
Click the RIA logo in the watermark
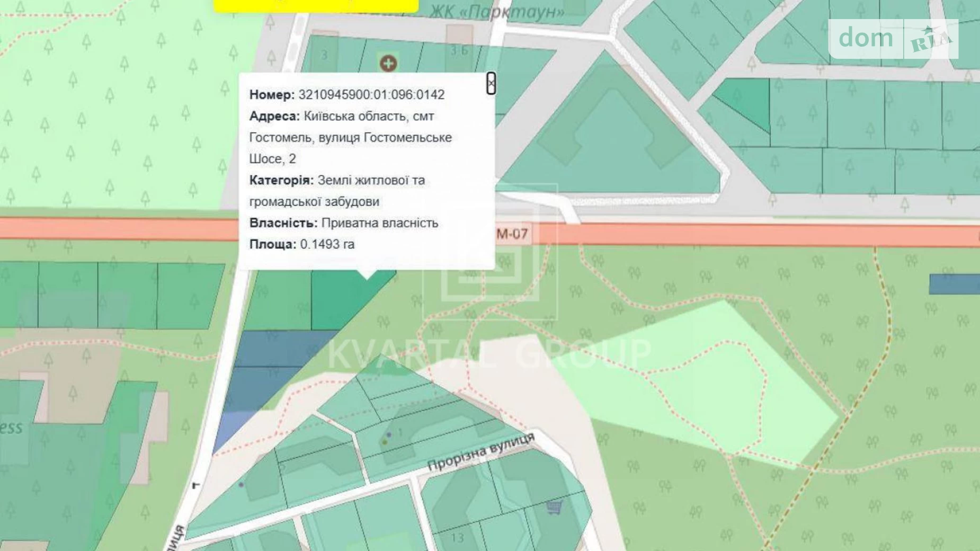[931, 40]
